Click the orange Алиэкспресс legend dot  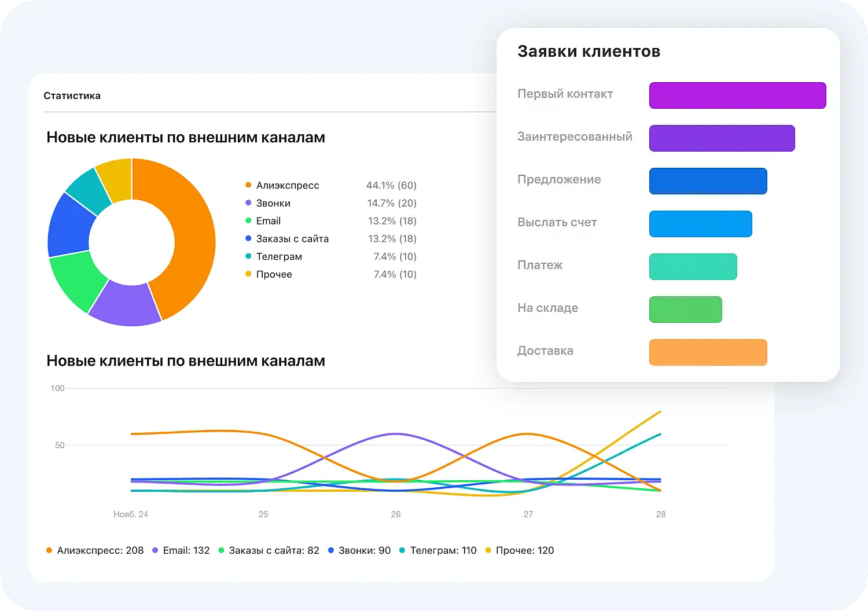point(248,185)
